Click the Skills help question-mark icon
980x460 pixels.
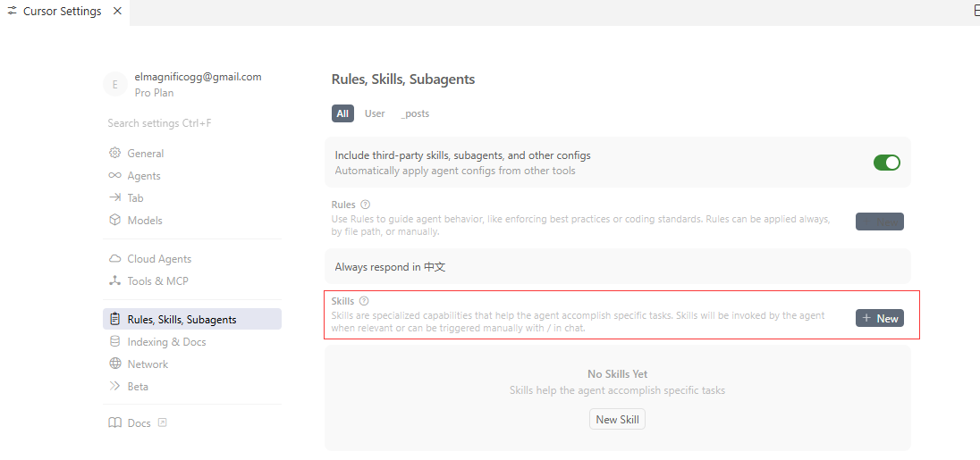[x=364, y=302]
